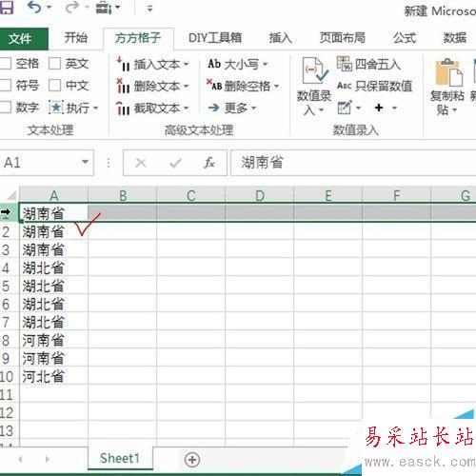This screenshot has height=476, width=476.
Task: Open the customize quick access toolbar arrow
Action: point(149,9)
